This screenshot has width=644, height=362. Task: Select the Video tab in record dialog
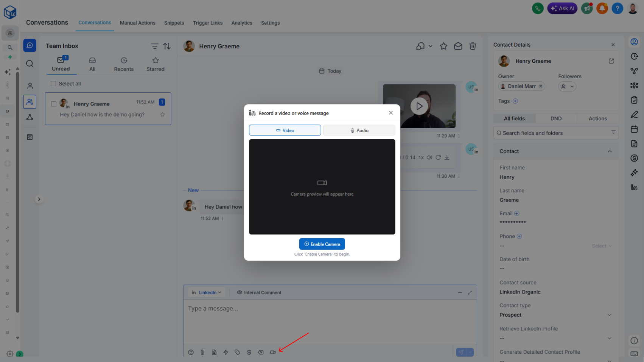pos(285,130)
